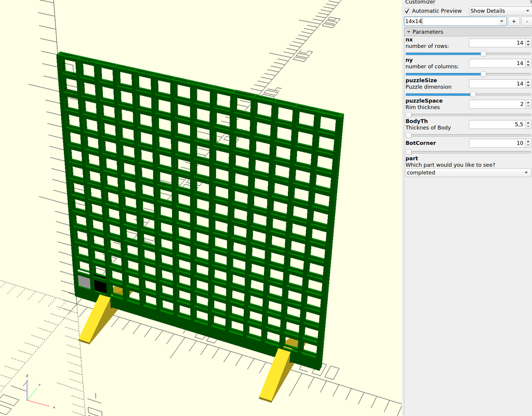Viewport: 532px width, 416px height.
Task: Click the nx number of rows slider handle
Action: tap(483, 54)
